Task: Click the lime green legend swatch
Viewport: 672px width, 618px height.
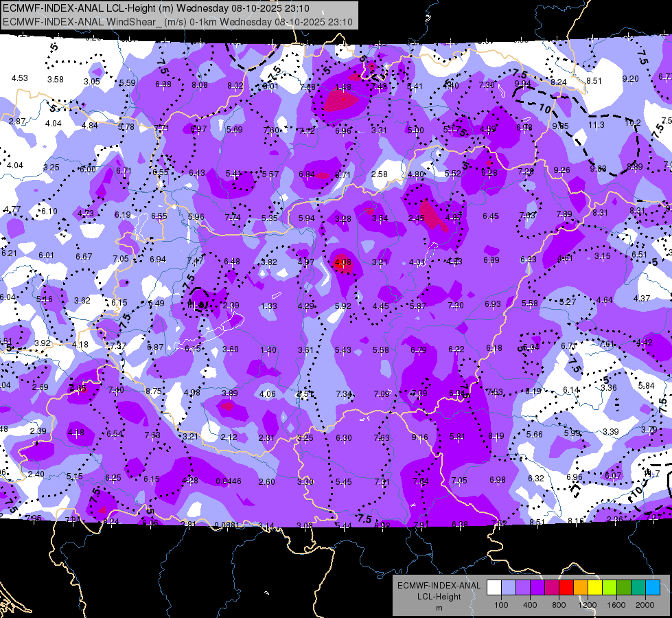Action: click(x=609, y=587)
